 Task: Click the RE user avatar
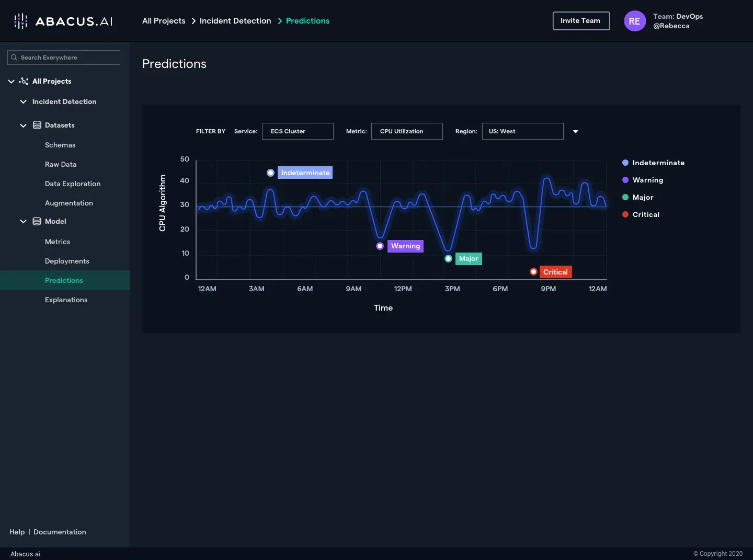[634, 21]
